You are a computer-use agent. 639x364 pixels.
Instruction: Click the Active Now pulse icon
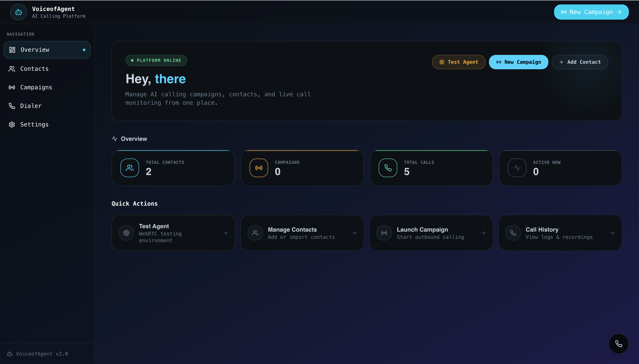coord(517,168)
